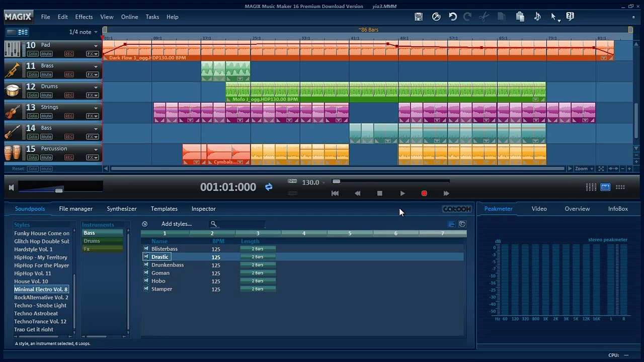Click the trumpet icon on Brass track
Image resolution: width=644 pixels, height=362 pixels.
pyautogui.click(x=12, y=70)
